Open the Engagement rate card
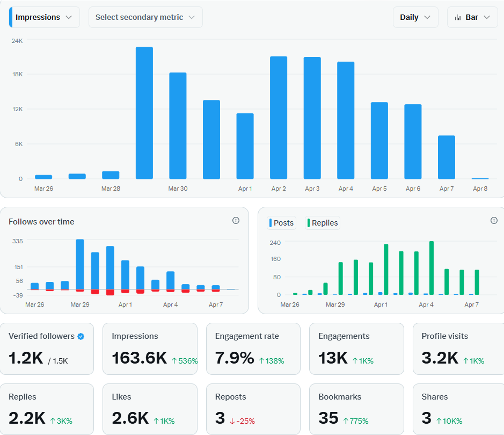 pos(253,349)
